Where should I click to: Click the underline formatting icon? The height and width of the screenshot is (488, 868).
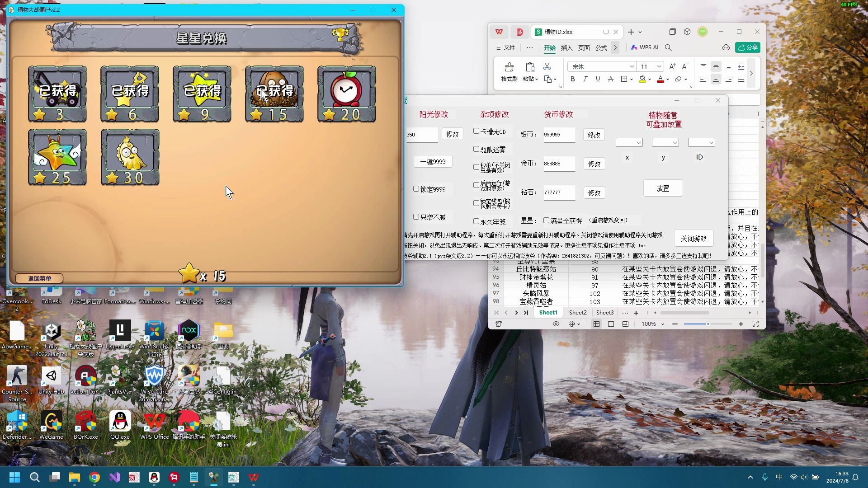(x=598, y=79)
